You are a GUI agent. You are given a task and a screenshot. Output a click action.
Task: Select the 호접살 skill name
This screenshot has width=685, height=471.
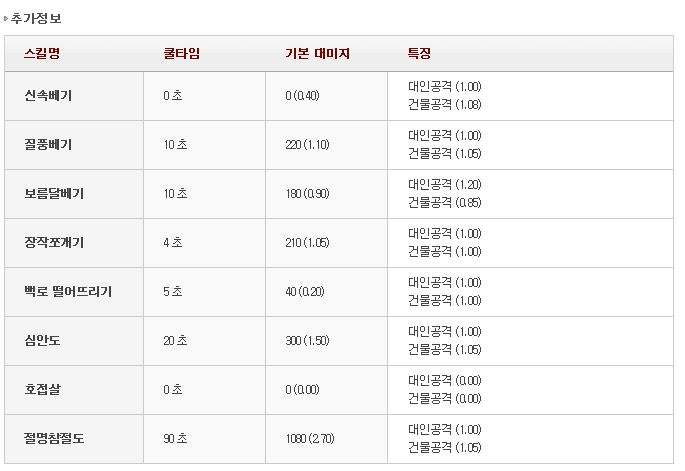42,390
